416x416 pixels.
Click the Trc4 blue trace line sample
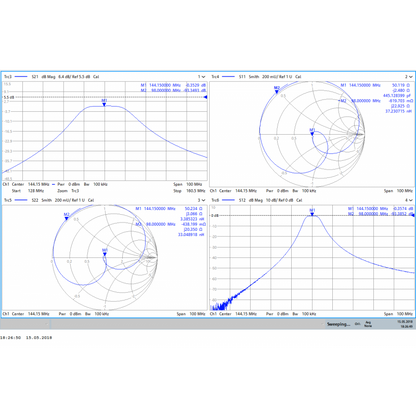(x=228, y=77)
